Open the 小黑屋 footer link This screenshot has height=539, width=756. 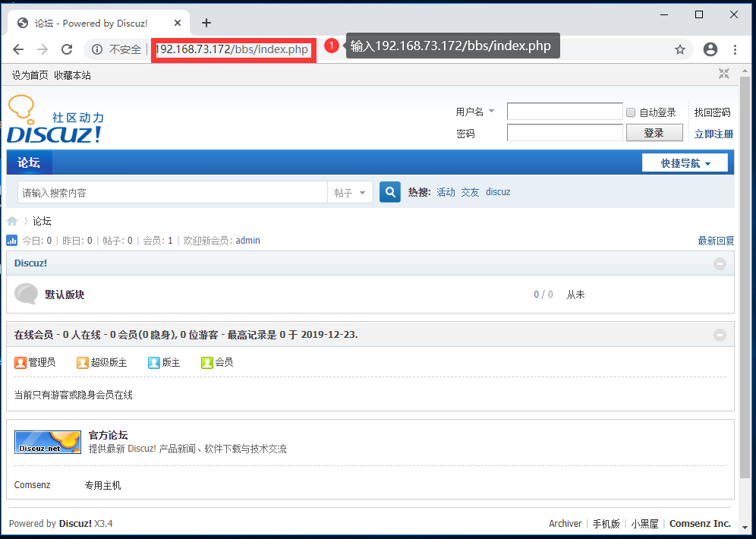click(x=644, y=524)
